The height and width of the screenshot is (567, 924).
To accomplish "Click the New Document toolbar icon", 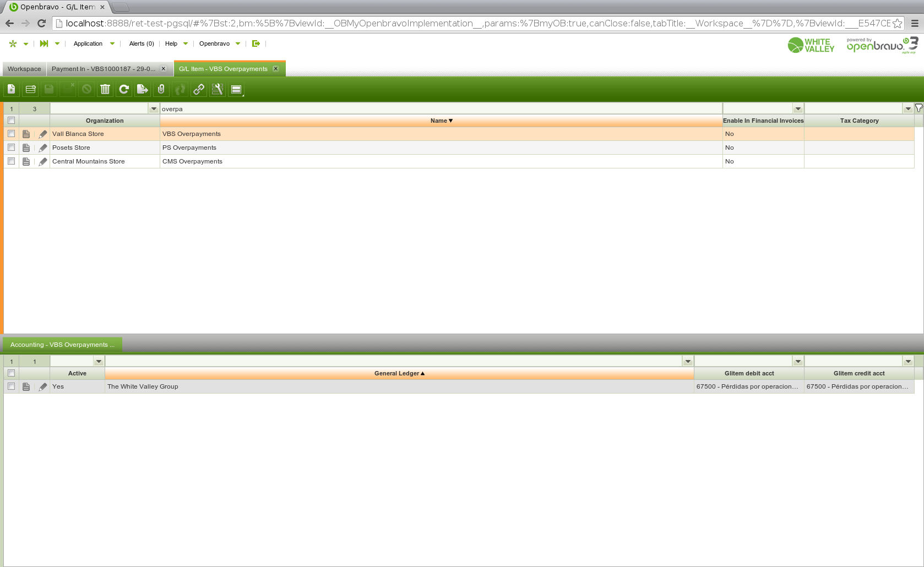I will click(12, 89).
